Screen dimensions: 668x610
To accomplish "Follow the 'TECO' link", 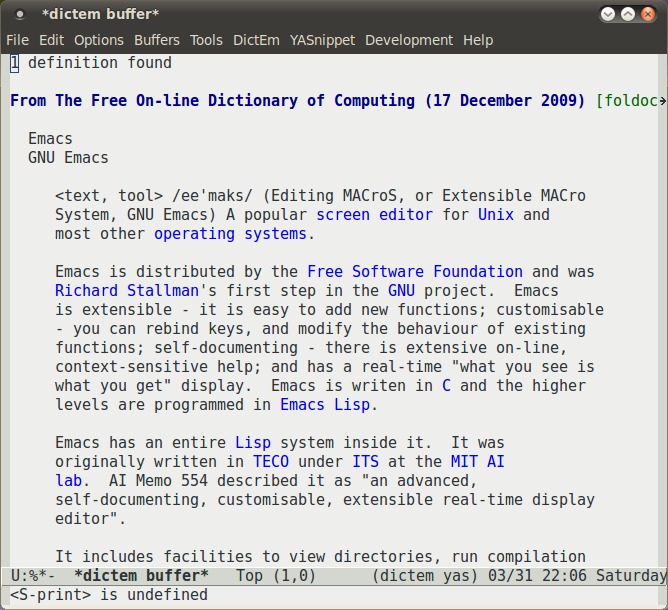I will 270,462.
